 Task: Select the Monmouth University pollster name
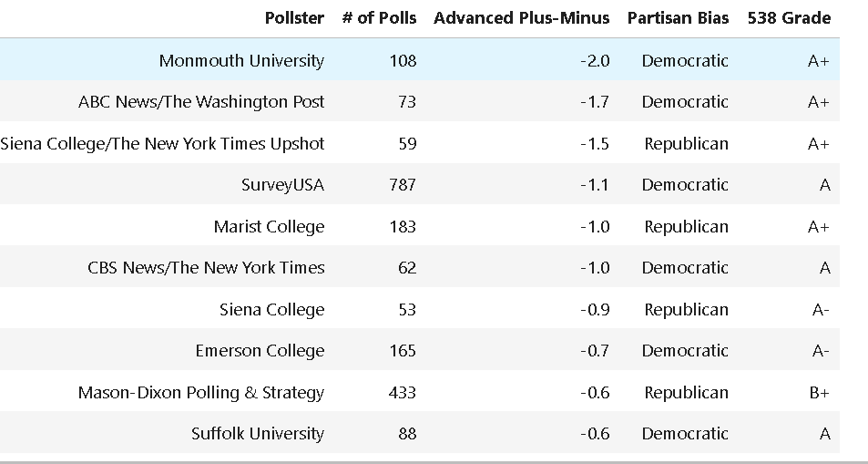click(x=241, y=61)
